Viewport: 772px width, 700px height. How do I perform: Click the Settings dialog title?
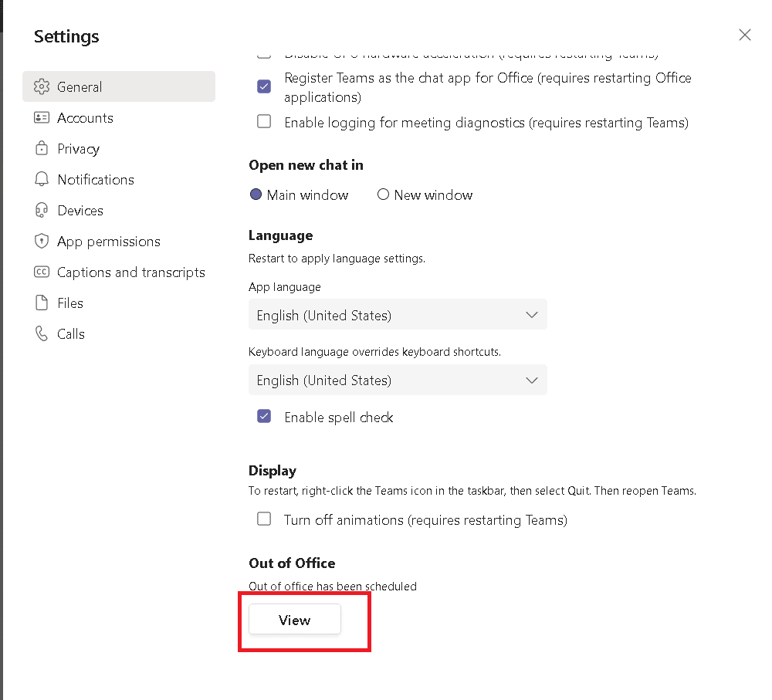(66, 36)
